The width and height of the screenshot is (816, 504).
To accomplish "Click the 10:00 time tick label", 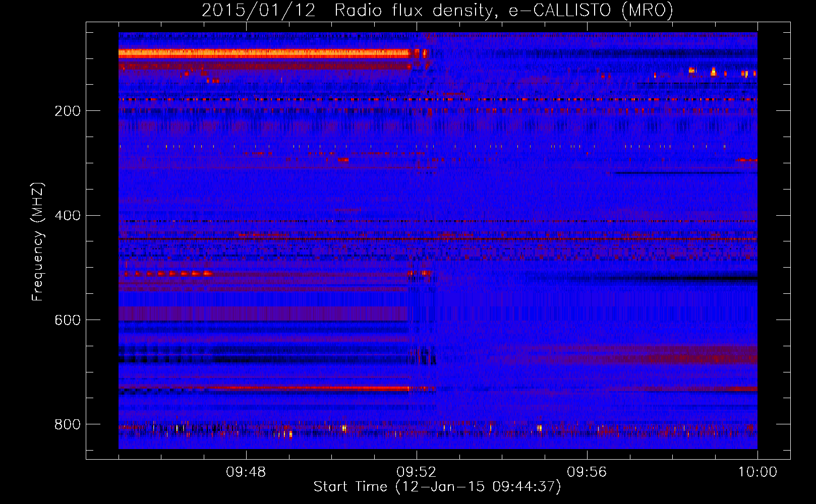I will point(757,472).
